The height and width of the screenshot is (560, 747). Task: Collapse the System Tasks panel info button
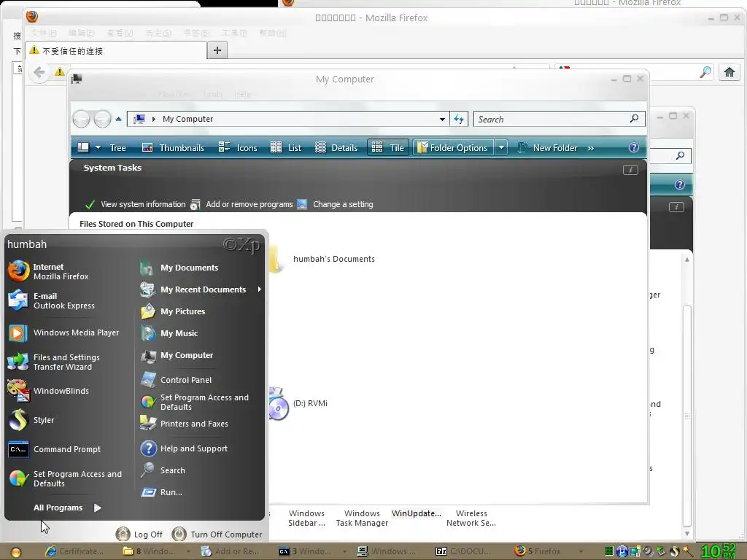coord(630,170)
